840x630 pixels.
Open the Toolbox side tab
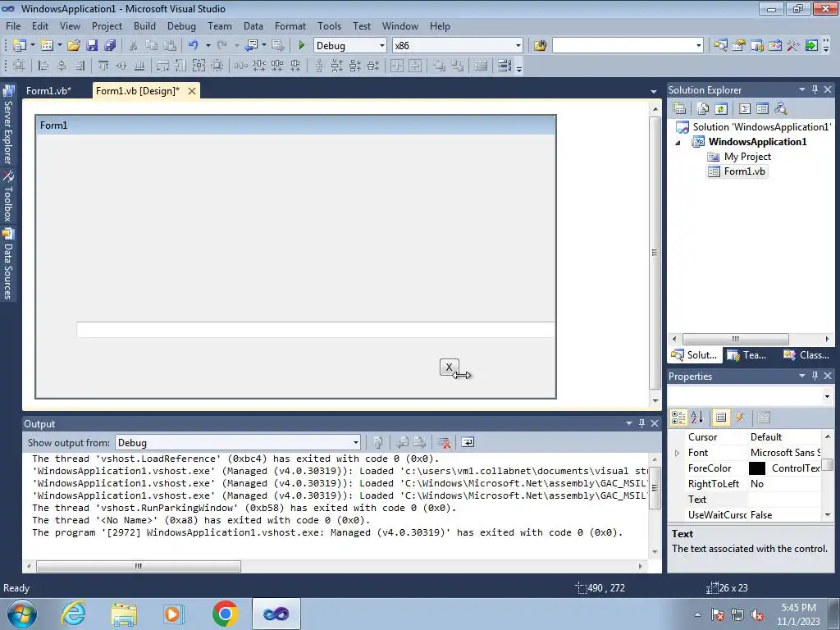click(x=7, y=196)
